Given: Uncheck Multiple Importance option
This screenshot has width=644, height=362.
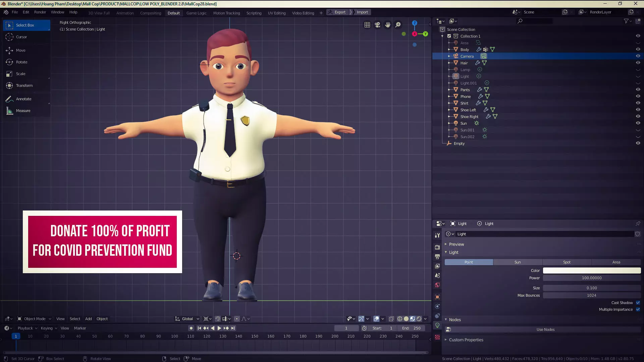Looking at the screenshot, I should (x=638, y=309).
